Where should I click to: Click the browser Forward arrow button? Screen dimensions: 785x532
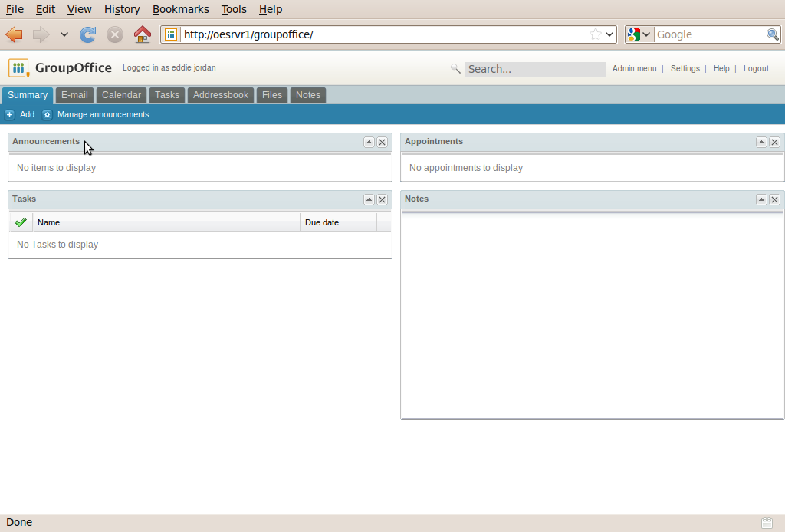(41, 34)
